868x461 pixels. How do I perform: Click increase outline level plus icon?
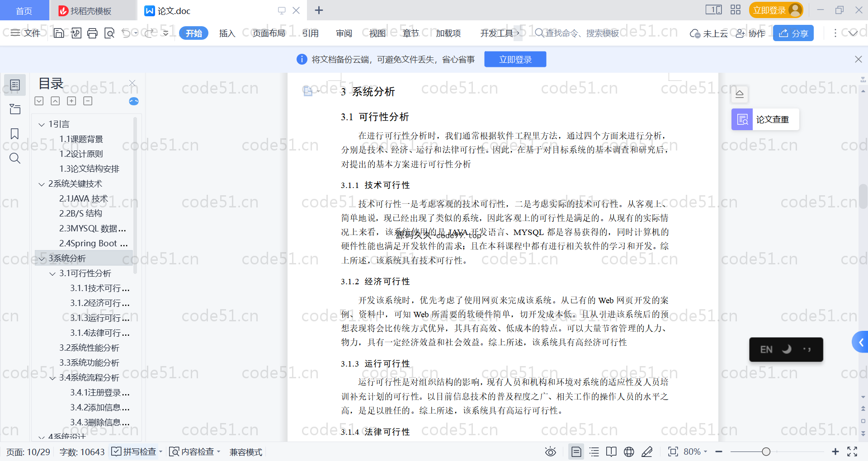71,101
